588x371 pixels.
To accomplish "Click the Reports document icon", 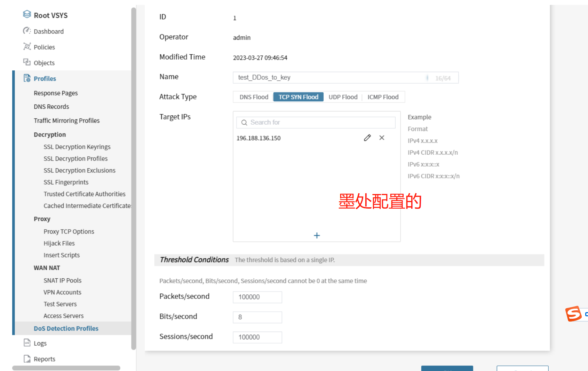I will [27, 358].
